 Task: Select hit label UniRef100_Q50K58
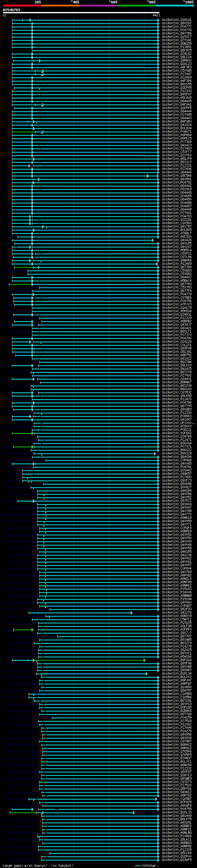coord(177,484)
